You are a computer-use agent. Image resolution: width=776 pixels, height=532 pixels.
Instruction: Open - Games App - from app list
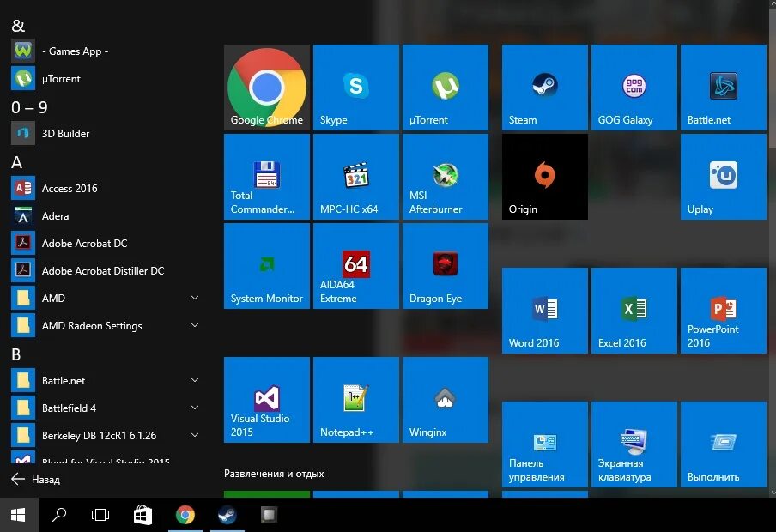click(x=106, y=51)
